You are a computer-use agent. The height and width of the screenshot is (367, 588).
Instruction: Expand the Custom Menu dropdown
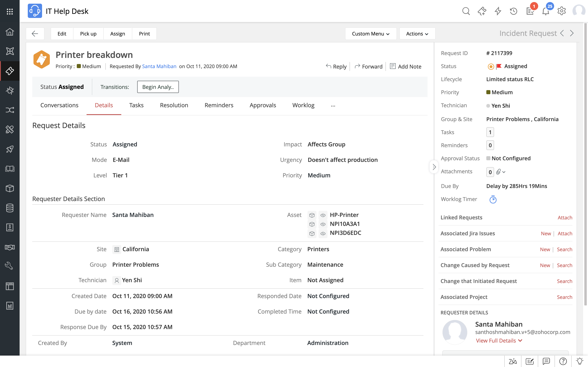(370, 33)
